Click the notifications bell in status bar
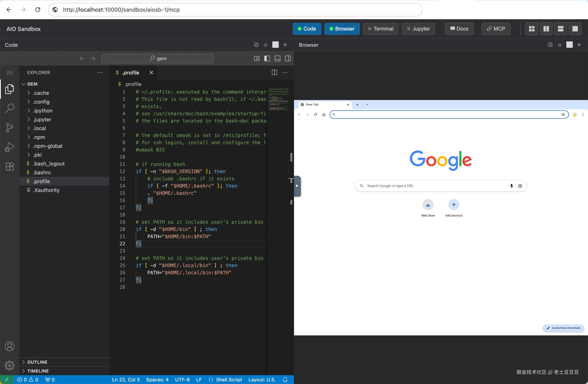The width and height of the screenshot is (588, 384). [x=285, y=380]
